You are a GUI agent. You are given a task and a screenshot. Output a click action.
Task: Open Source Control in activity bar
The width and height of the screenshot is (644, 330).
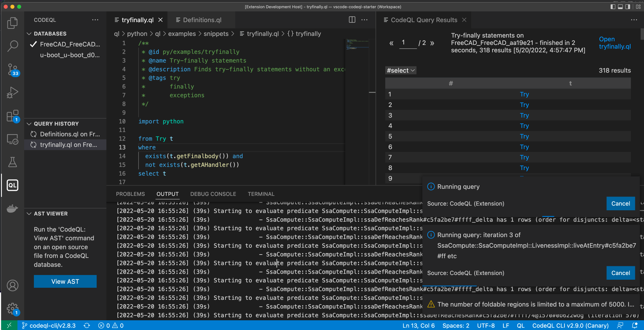click(12, 69)
